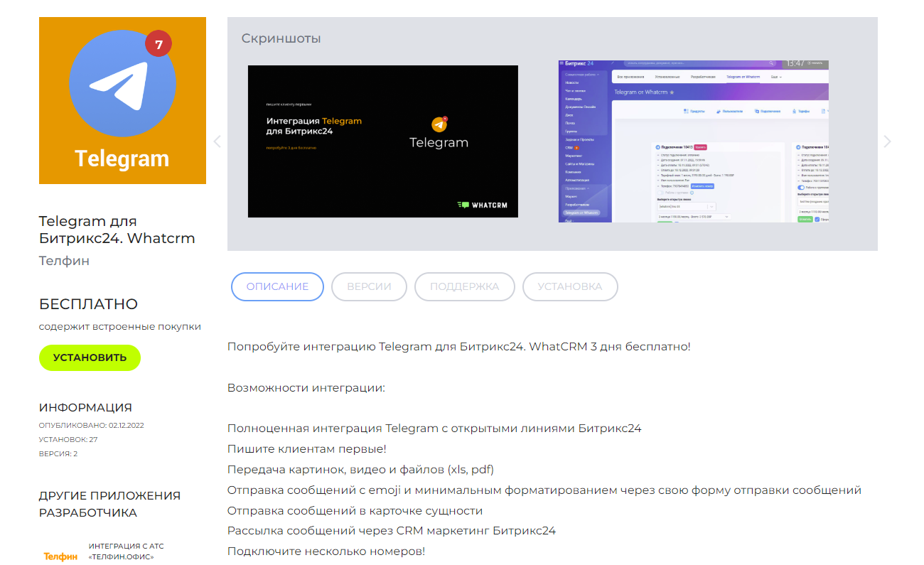The image size is (924, 565).
Task: Click the ДРУГИЕ ПРИЛОЖЕНИЯ РАЗРАБОТЧИКА heading
Action: click(109, 504)
